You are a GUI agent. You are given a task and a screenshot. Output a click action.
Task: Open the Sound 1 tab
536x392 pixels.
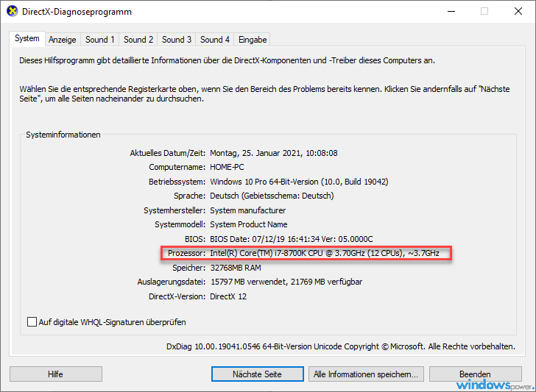click(99, 40)
